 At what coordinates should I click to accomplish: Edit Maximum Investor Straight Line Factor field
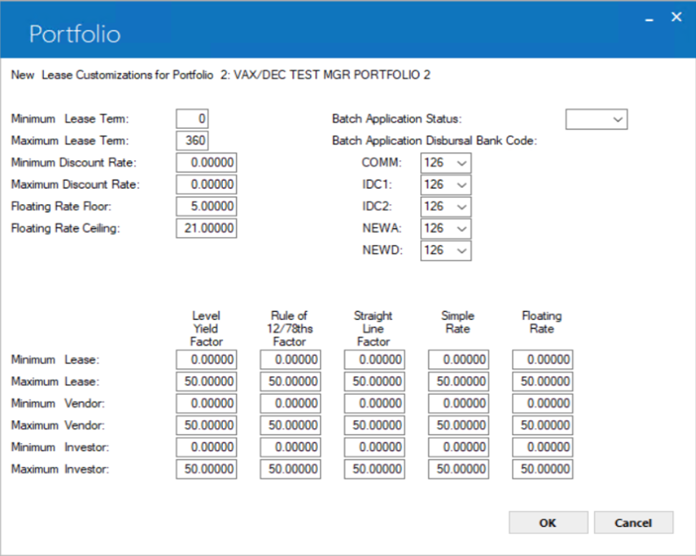click(x=374, y=469)
